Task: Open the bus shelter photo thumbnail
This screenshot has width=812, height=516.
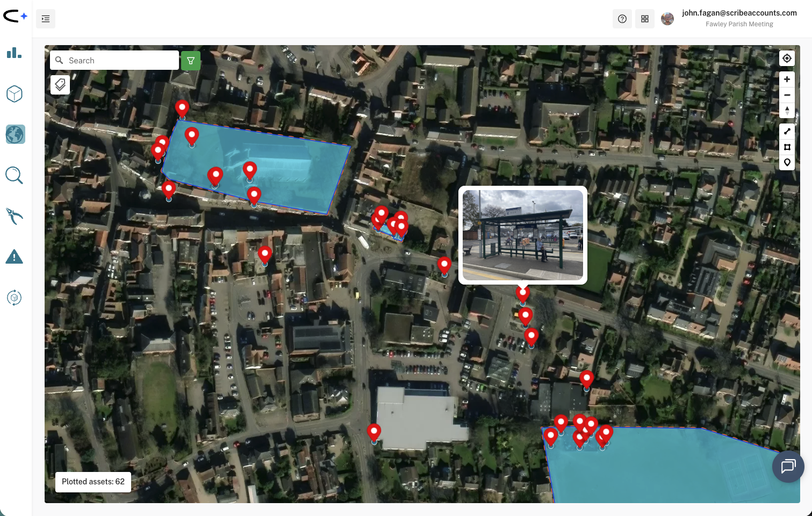Action: coord(522,235)
